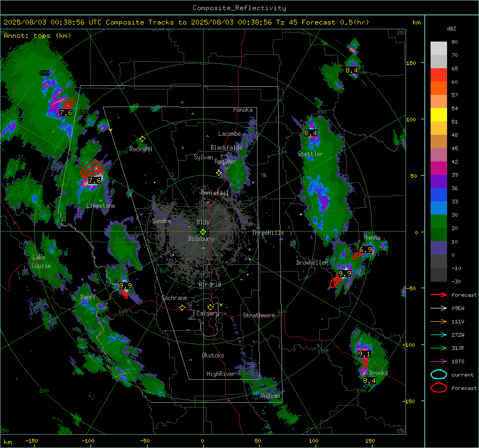This screenshot has height=448, width=479.
Task: Click the 9.1 storm top label above Brooks
Action: pos(364,354)
